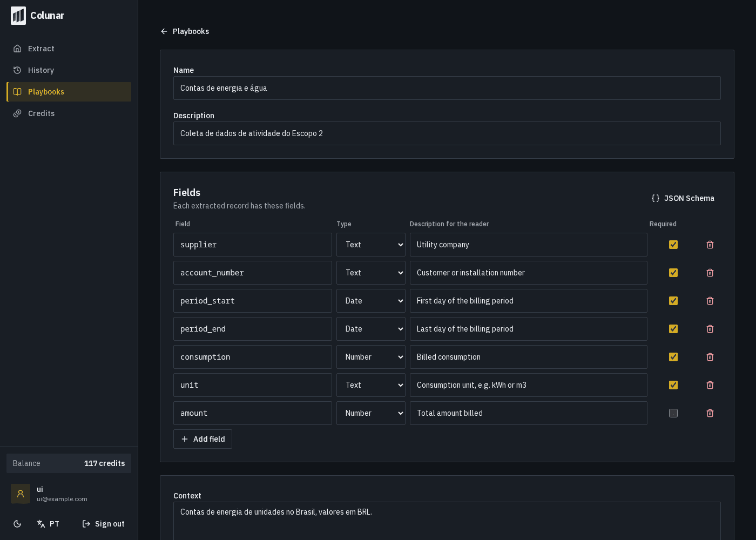Click the Balance 117 credits box
756x540 pixels.
click(69, 463)
